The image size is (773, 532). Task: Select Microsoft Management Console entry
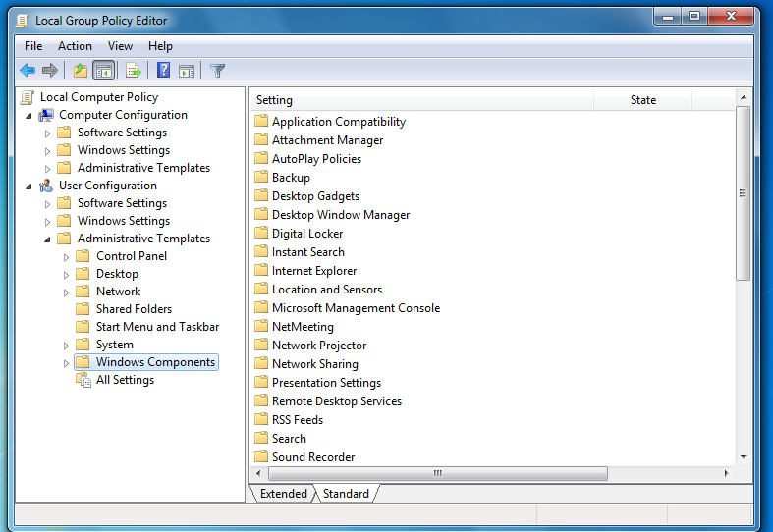tap(356, 308)
